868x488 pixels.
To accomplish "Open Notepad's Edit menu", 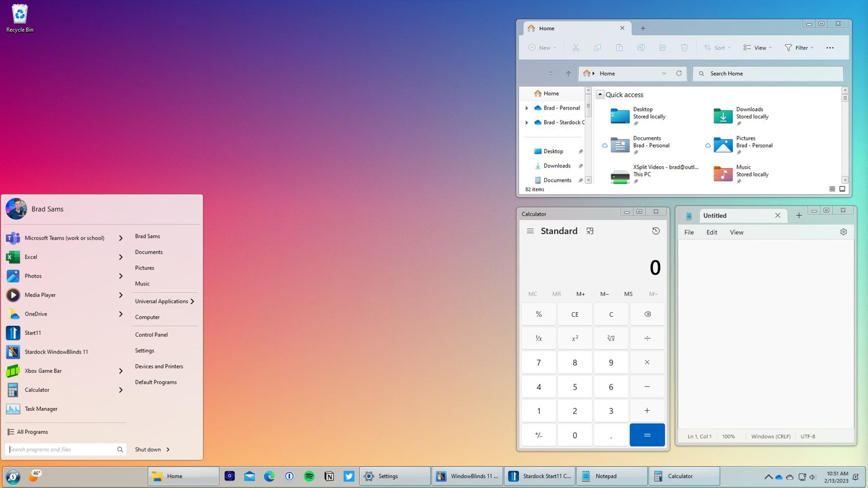I will coord(711,232).
